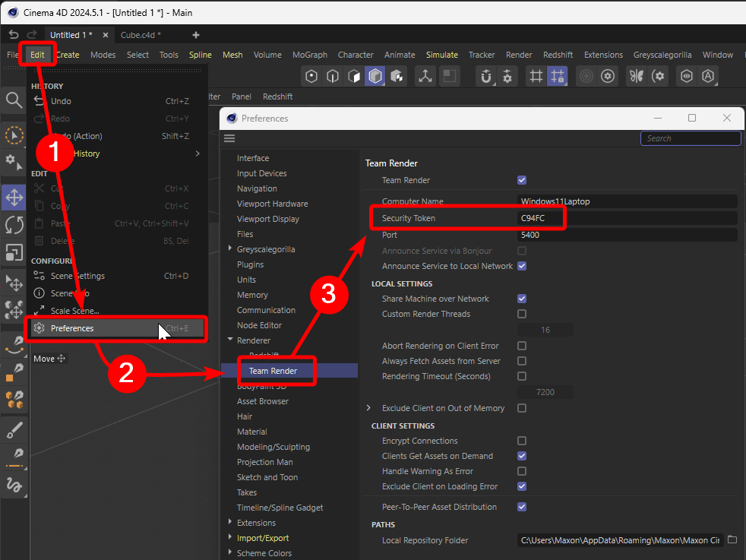
Task: Click the Soft Selection settings circle-gear icon
Action: 608,76
